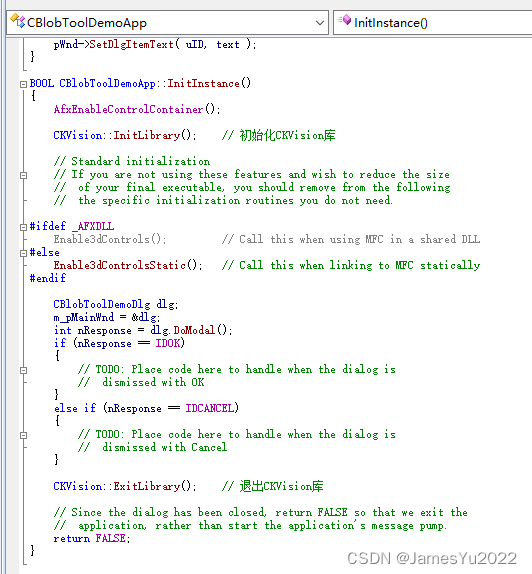Click the 'Call this when linking to MFC statically' comment
The height and width of the screenshot is (574, 532).
[x=351, y=265]
